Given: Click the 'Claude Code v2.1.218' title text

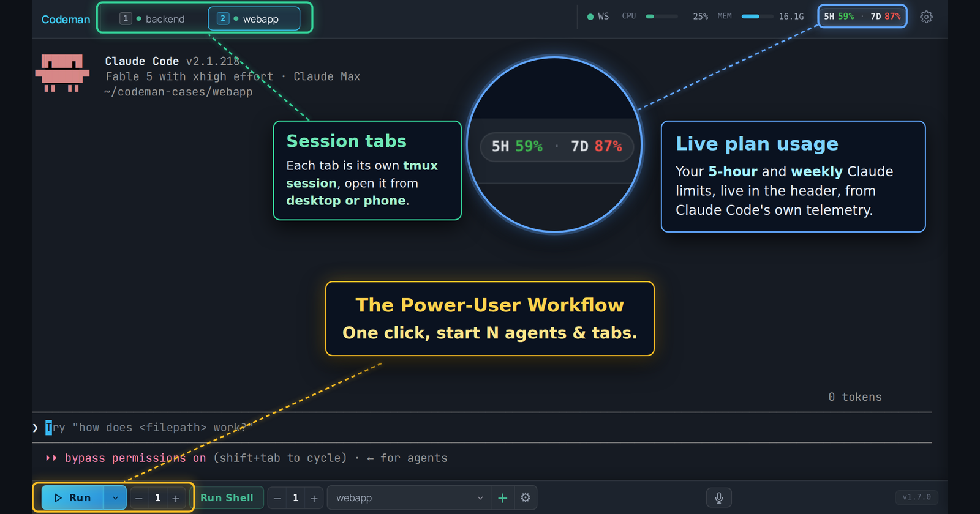Looking at the screenshot, I should 173,61.
